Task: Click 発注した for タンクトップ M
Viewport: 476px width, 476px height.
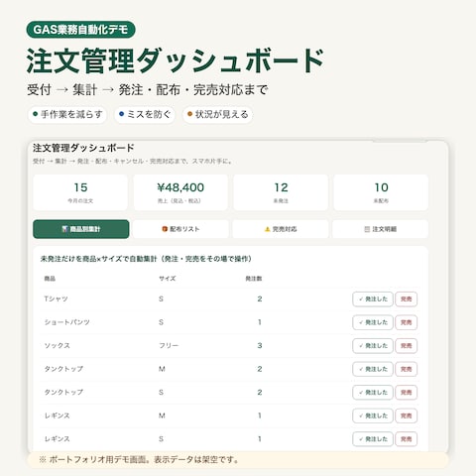Action: [x=373, y=369]
